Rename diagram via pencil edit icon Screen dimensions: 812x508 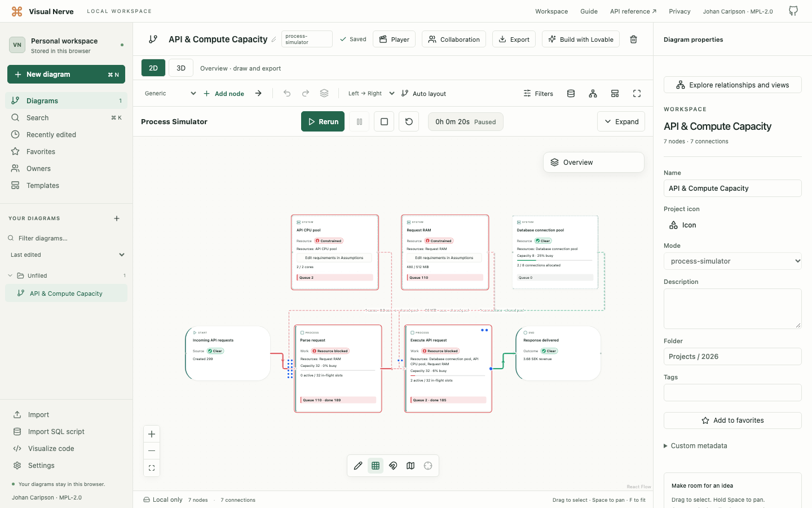pos(274,40)
